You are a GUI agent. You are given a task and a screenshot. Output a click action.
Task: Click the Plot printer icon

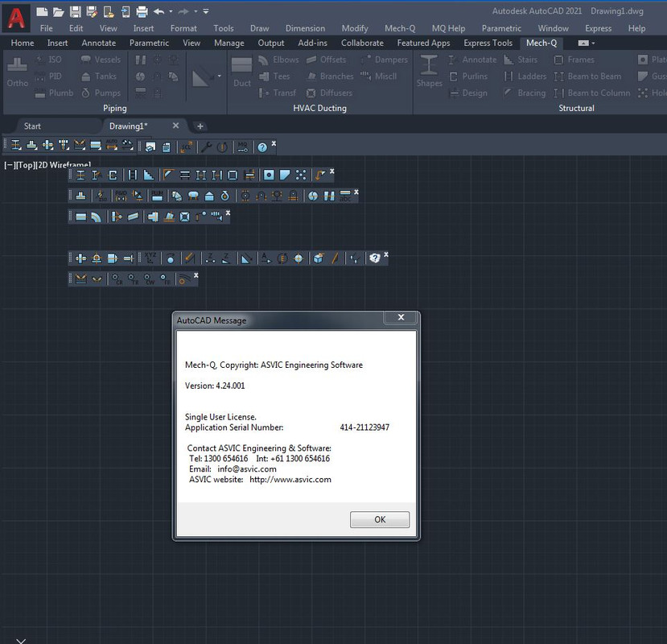(142, 11)
